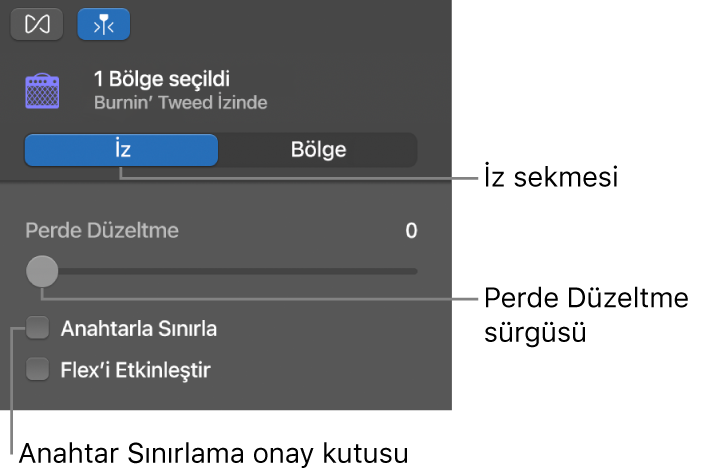Viewport: 705px width, 476px height.
Task: Click the Anahtarla Sınırla label text
Action: point(139,328)
